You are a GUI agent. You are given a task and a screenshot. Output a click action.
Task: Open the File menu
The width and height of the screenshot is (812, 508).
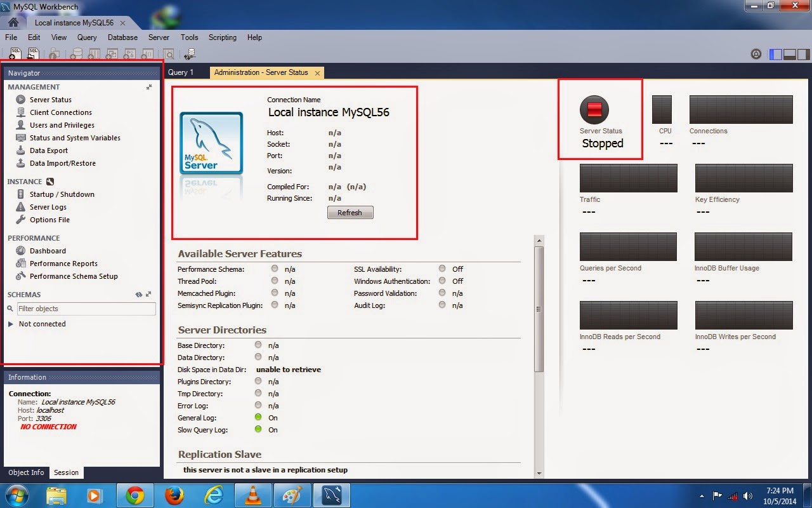[x=11, y=37]
